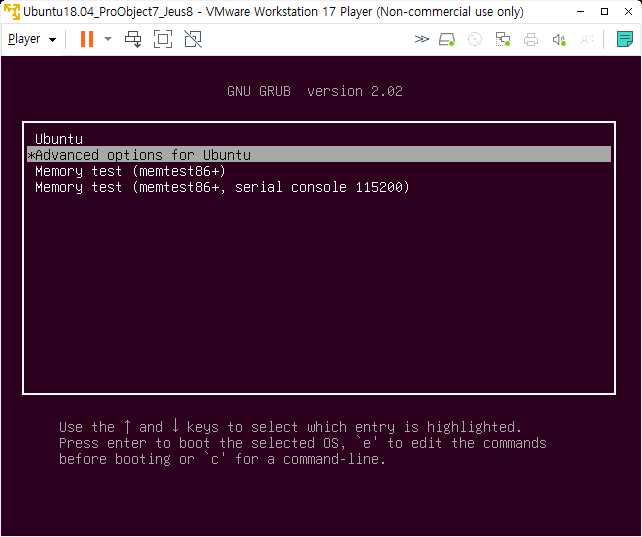Send Ctrl+Alt+Del to the guest
The height and width of the screenshot is (537, 642).
pyautogui.click(x=133, y=39)
